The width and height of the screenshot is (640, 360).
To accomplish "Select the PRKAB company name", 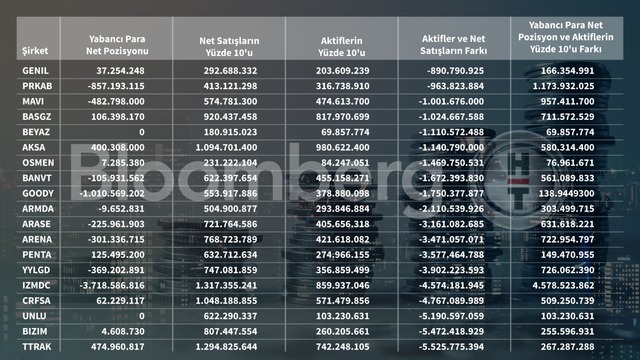I will (x=37, y=86).
